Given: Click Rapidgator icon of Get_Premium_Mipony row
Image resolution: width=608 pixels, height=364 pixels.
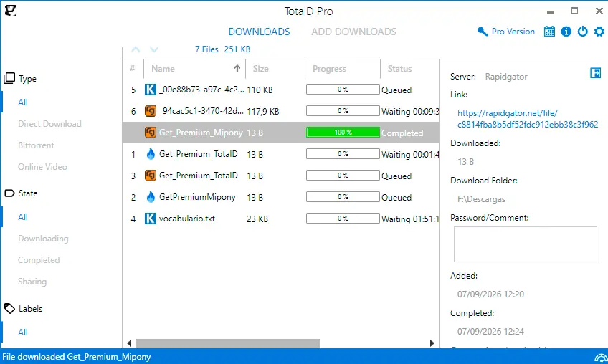Looking at the screenshot, I should point(151,133).
